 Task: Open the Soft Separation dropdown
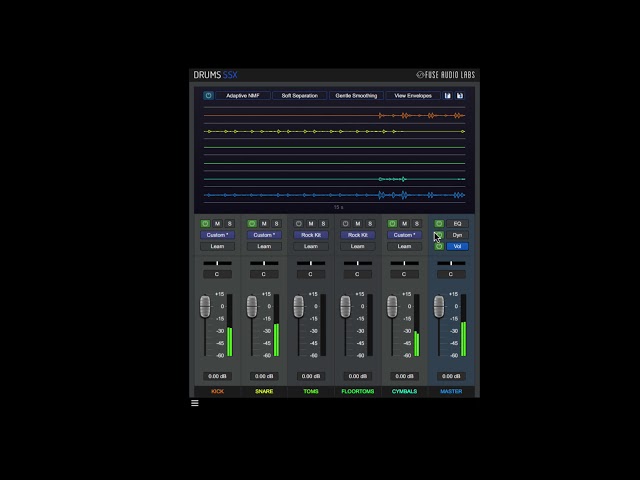click(x=300, y=96)
